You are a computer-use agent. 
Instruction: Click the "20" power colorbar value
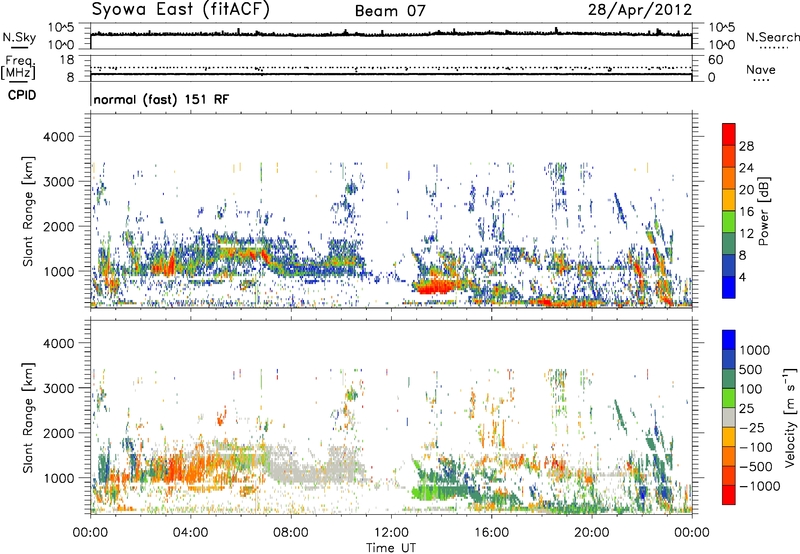point(746,190)
